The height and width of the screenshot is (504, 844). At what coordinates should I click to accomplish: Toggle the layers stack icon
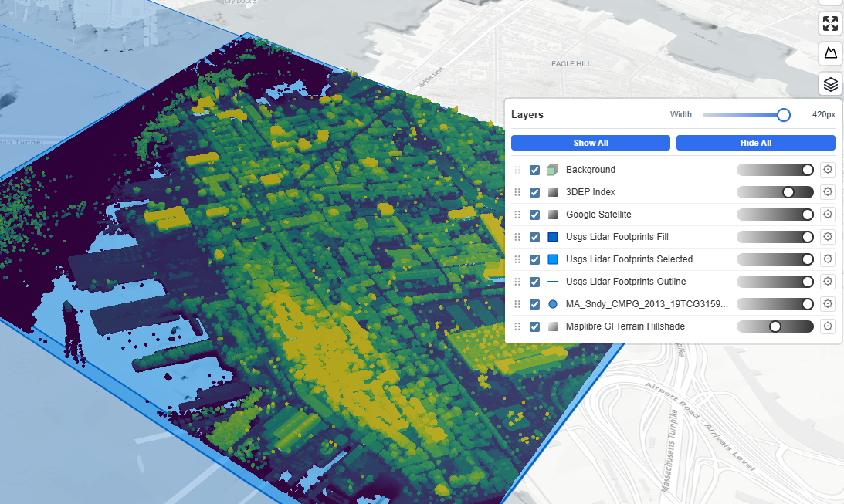pos(830,84)
